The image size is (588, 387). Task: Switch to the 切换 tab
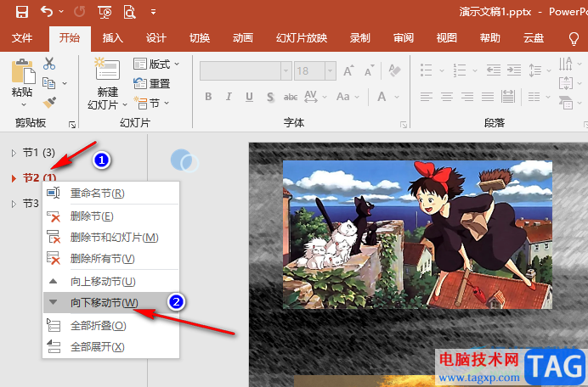200,38
